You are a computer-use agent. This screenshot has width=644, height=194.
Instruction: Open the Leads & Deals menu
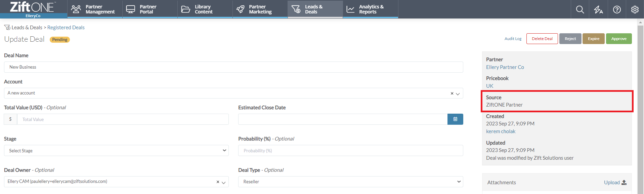coord(315,9)
